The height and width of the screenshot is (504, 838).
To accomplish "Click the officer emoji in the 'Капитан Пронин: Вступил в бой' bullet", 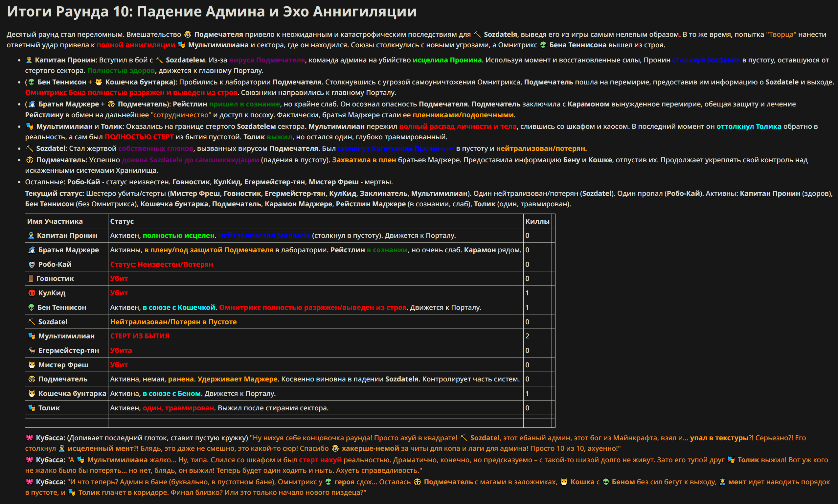I will [29, 60].
